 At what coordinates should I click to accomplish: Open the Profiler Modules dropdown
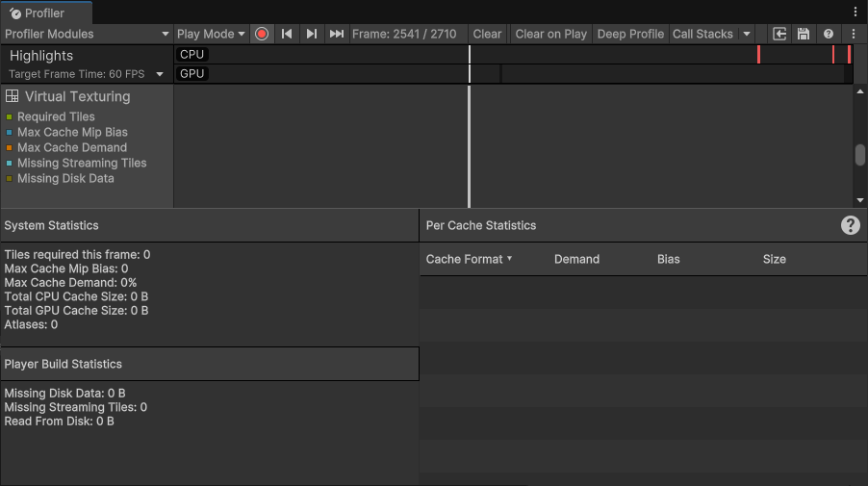[87, 34]
